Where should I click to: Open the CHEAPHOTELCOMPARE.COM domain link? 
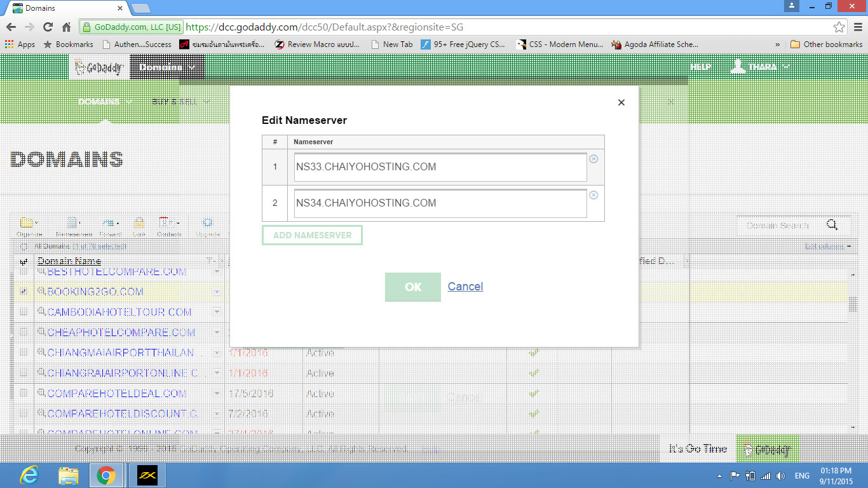coord(121,332)
